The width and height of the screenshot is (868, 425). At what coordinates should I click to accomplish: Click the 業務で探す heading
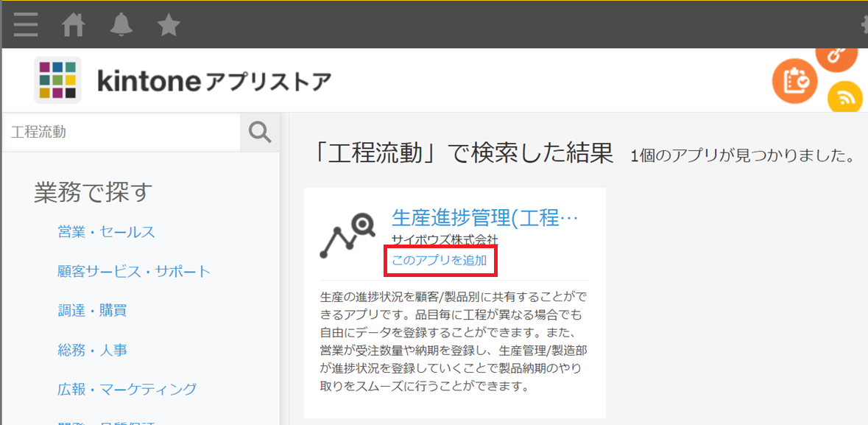[x=93, y=192]
